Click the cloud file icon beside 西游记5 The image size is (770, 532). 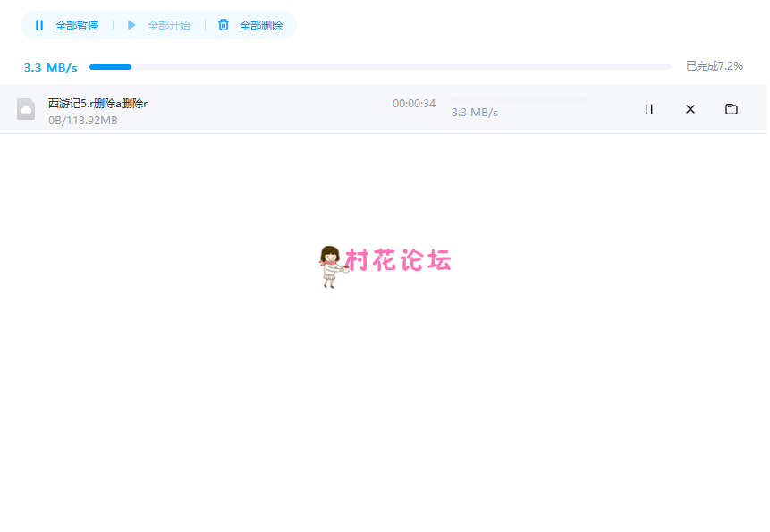click(x=26, y=109)
